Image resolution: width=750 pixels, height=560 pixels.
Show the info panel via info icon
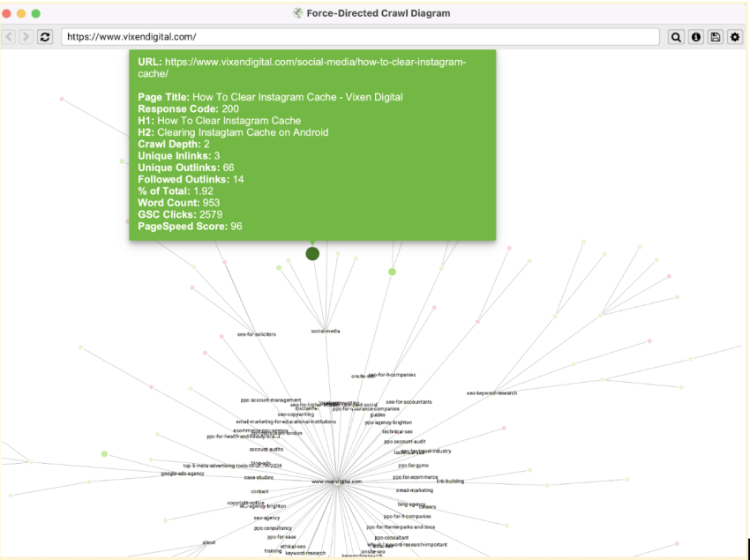(x=696, y=37)
